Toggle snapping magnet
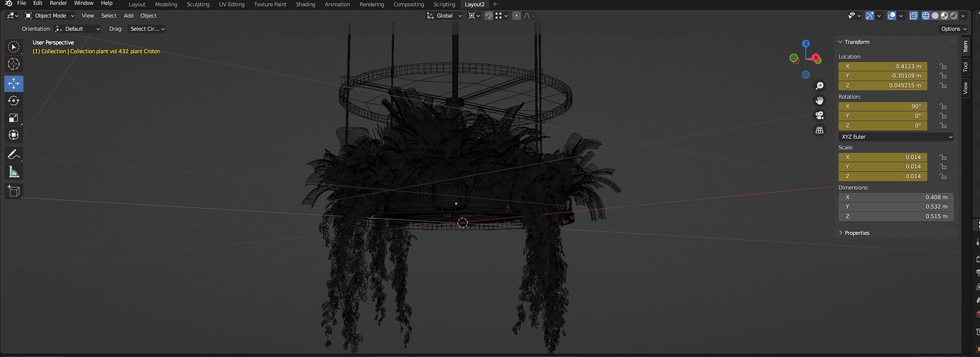 pos(489,16)
